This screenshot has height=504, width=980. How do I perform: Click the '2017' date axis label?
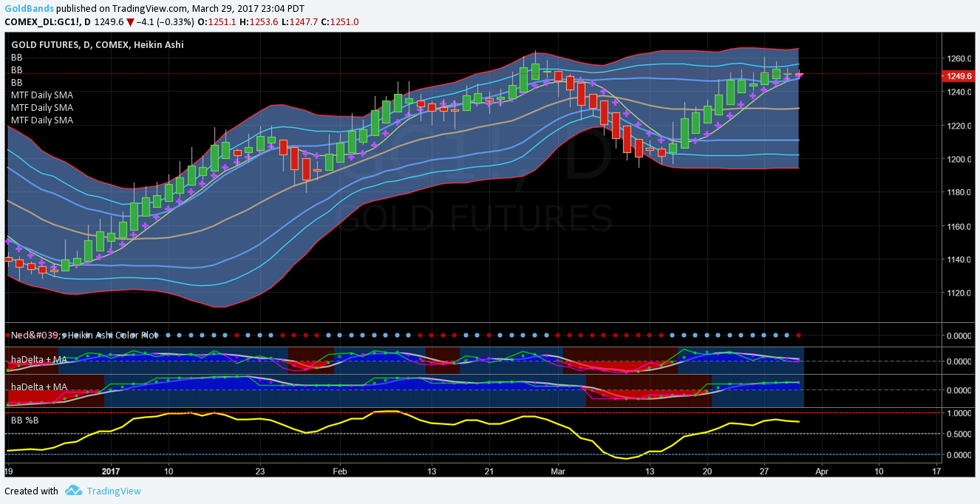(111, 470)
